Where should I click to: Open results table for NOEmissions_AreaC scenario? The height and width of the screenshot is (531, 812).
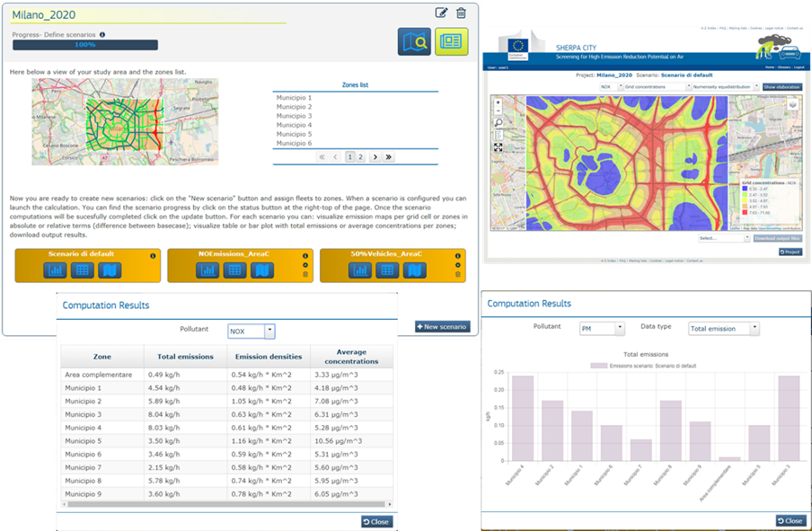coord(234,270)
